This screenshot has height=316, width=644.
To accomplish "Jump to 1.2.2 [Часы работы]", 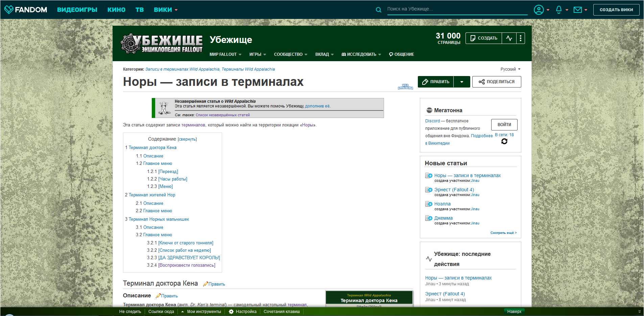I will pos(167,179).
